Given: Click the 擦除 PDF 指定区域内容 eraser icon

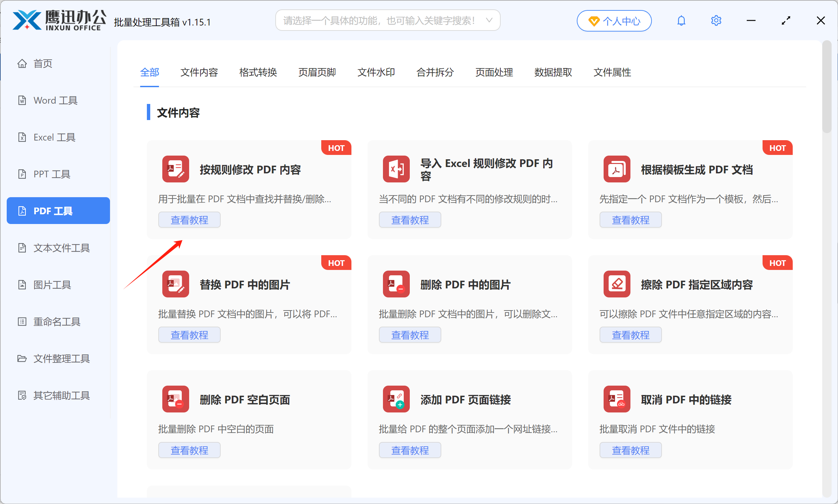Looking at the screenshot, I should tap(617, 284).
